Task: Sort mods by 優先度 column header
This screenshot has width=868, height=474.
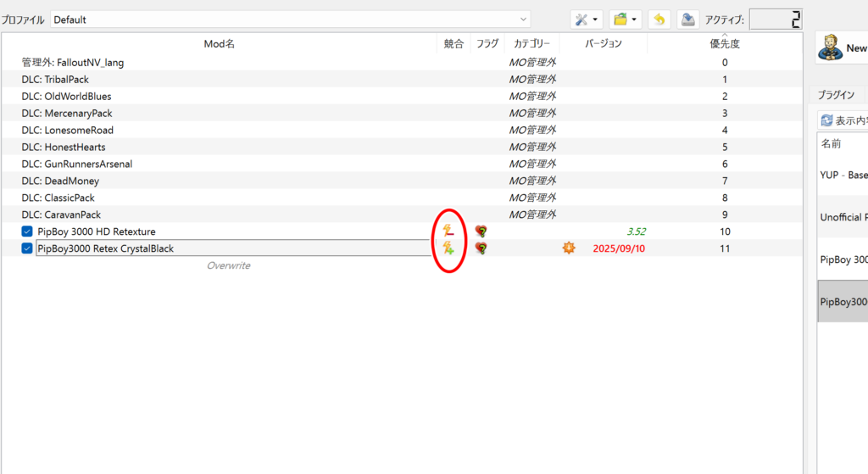Action: coord(724,44)
